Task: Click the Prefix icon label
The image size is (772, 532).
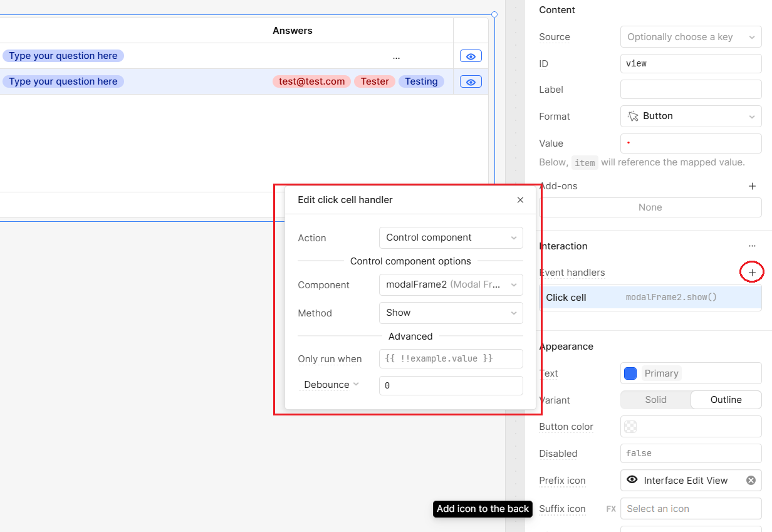Action: click(562, 481)
